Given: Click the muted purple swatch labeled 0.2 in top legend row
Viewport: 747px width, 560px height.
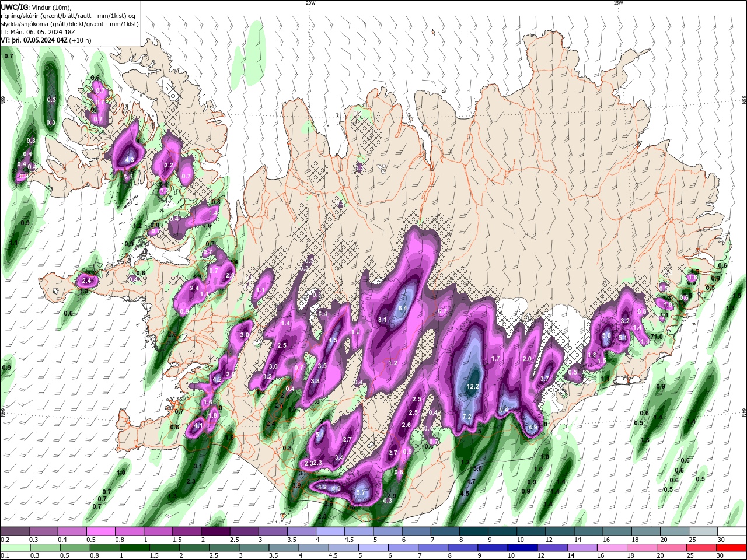Looking at the screenshot, I should [x=15, y=531].
